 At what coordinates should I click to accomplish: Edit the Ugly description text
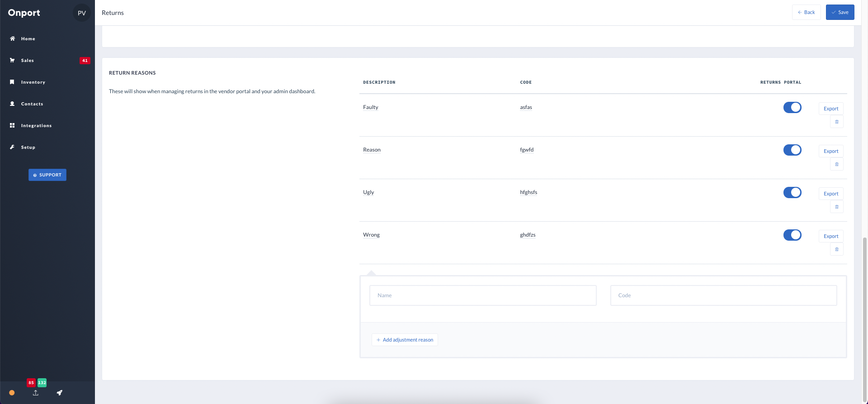coord(368,192)
